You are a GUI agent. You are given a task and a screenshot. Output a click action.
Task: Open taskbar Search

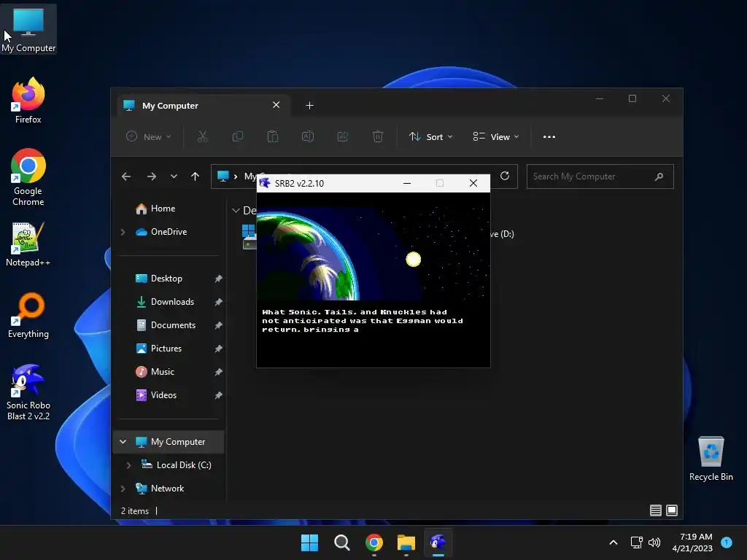click(341, 542)
